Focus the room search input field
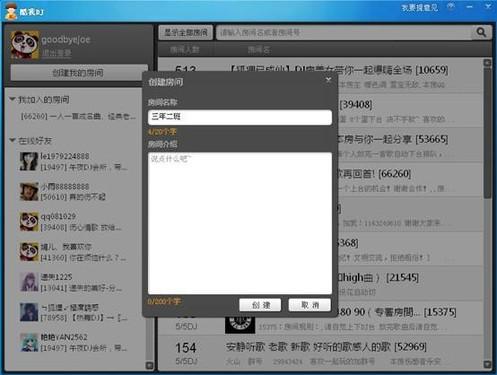 point(344,32)
